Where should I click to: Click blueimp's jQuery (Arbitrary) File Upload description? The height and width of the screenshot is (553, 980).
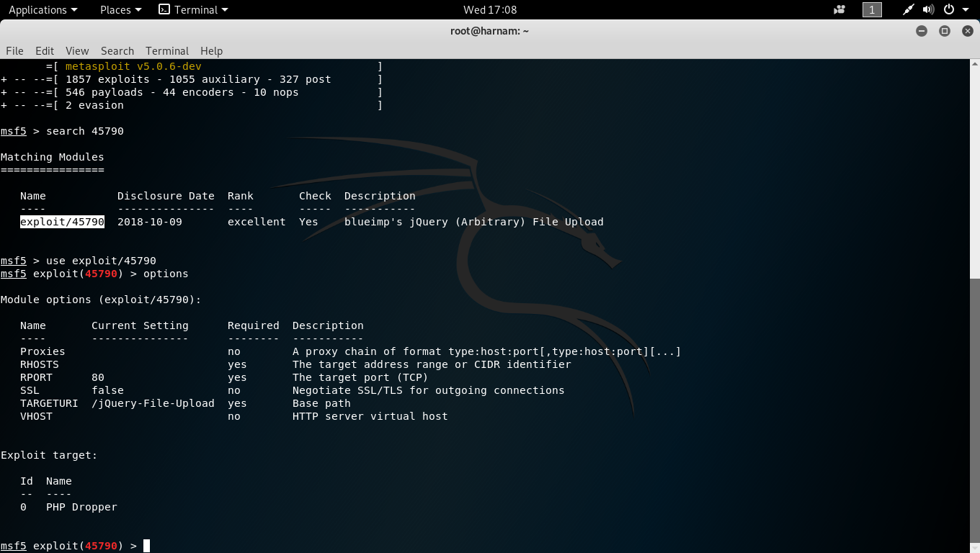[474, 222]
